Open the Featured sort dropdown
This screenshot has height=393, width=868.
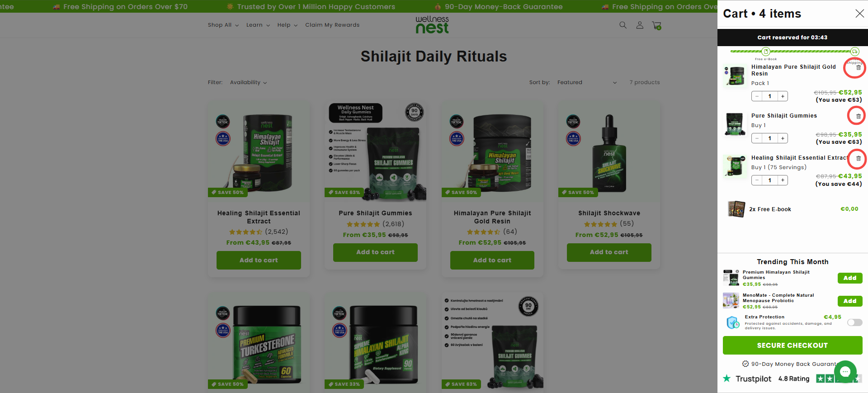pyautogui.click(x=587, y=82)
